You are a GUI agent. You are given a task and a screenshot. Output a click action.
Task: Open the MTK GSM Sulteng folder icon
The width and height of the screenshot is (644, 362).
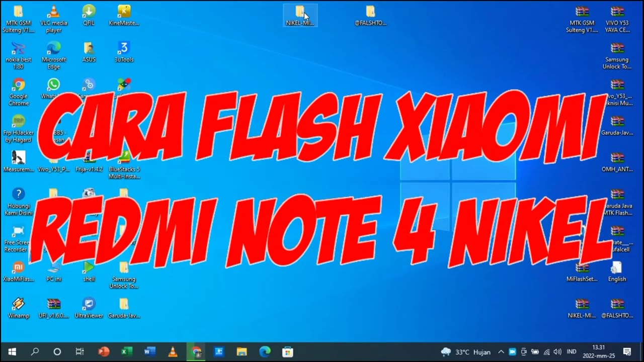19,19
